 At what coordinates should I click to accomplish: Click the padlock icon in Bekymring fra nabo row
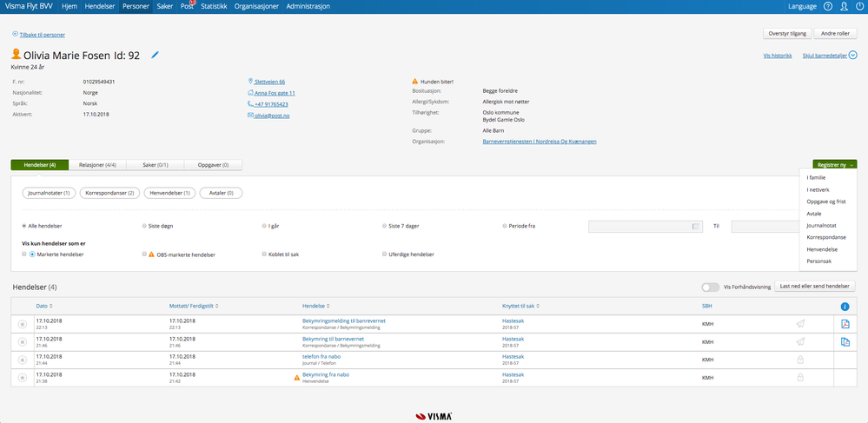click(x=800, y=378)
